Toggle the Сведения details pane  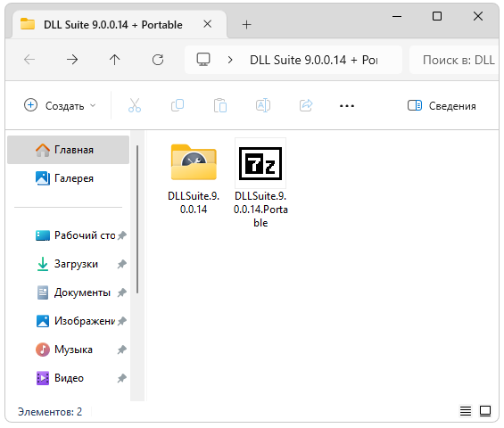click(442, 105)
